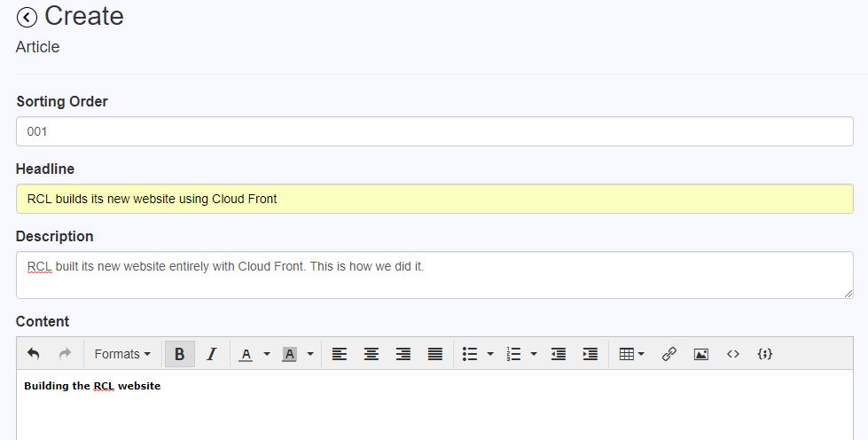Click the Sorting Order input field

click(x=434, y=131)
